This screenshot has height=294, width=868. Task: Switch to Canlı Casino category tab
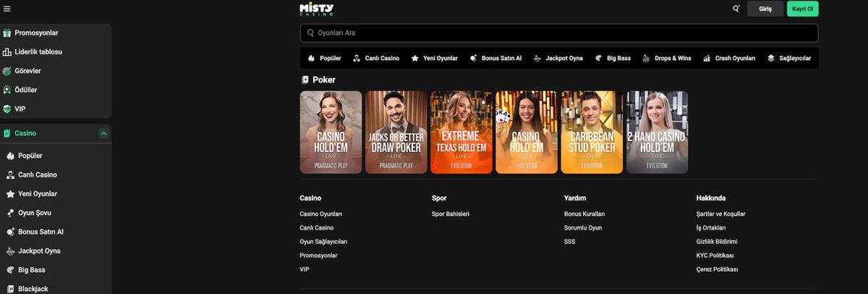[376, 58]
